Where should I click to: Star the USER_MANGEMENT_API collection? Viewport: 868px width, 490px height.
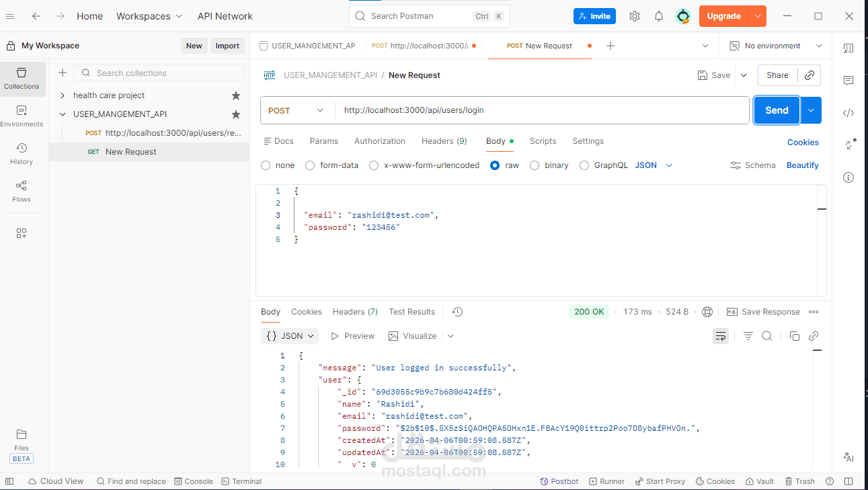[236, 114]
